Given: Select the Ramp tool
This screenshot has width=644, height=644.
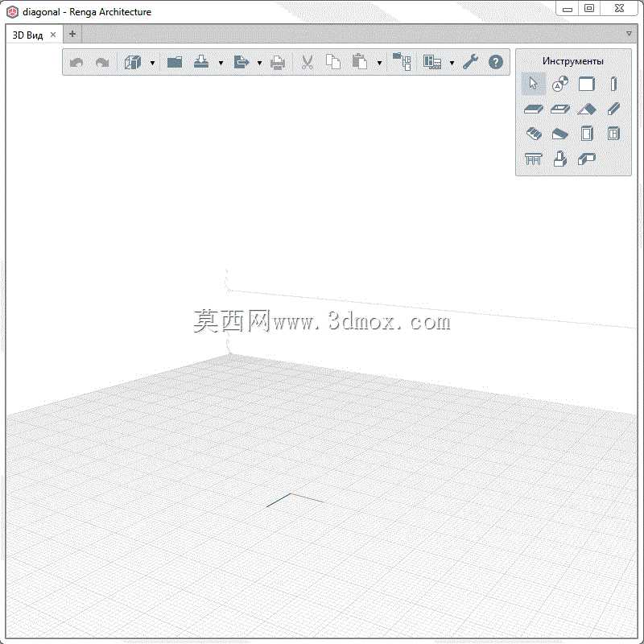Looking at the screenshot, I should pyautogui.click(x=560, y=134).
